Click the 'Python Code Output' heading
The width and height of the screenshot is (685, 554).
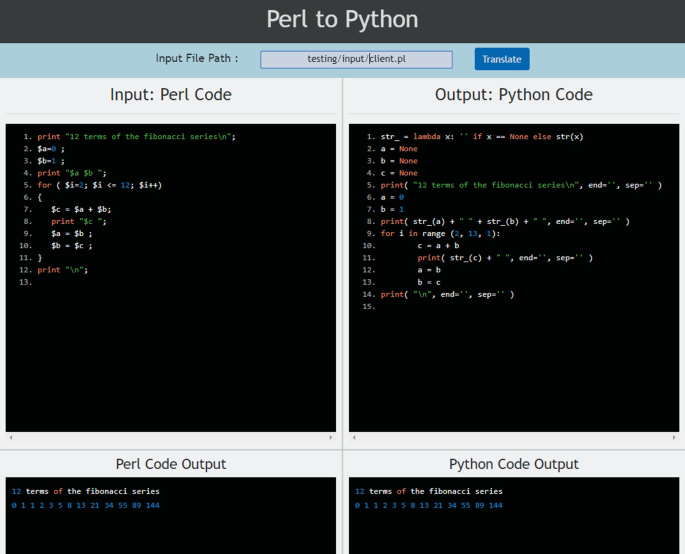(x=514, y=464)
